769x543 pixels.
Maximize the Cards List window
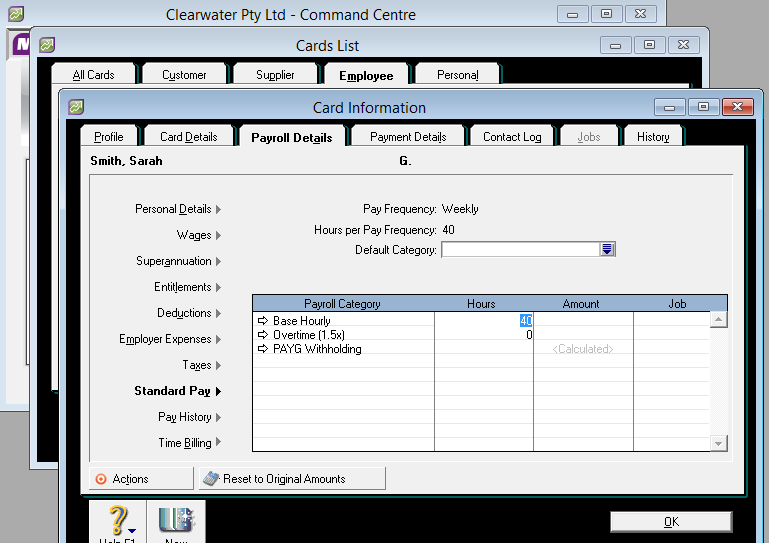[649, 45]
